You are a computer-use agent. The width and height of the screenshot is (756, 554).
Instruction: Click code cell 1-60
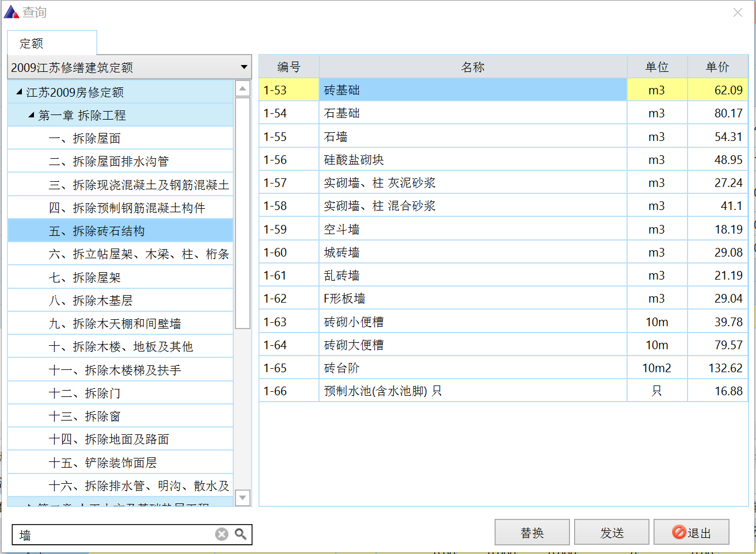tap(289, 252)
